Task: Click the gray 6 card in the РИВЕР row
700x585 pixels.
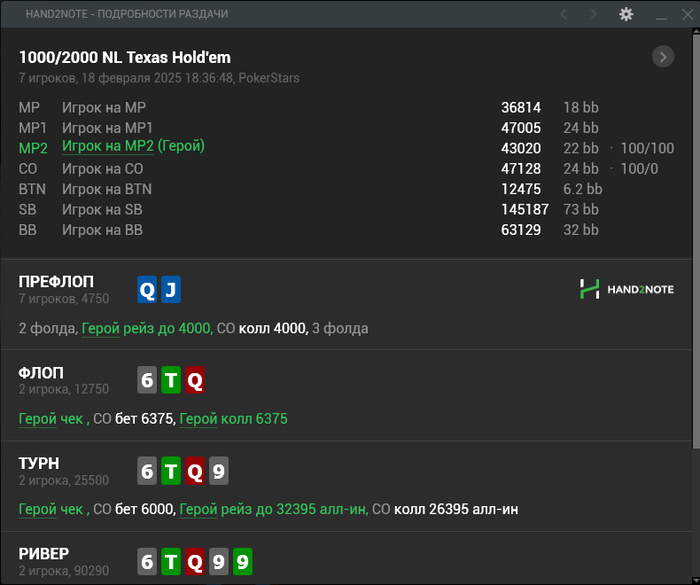Action: point(147,561)
